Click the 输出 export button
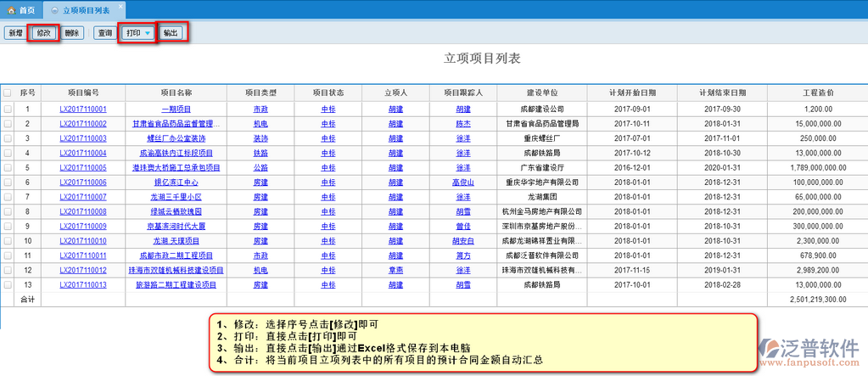Screen dimensions: 868x376 [171, 33]
